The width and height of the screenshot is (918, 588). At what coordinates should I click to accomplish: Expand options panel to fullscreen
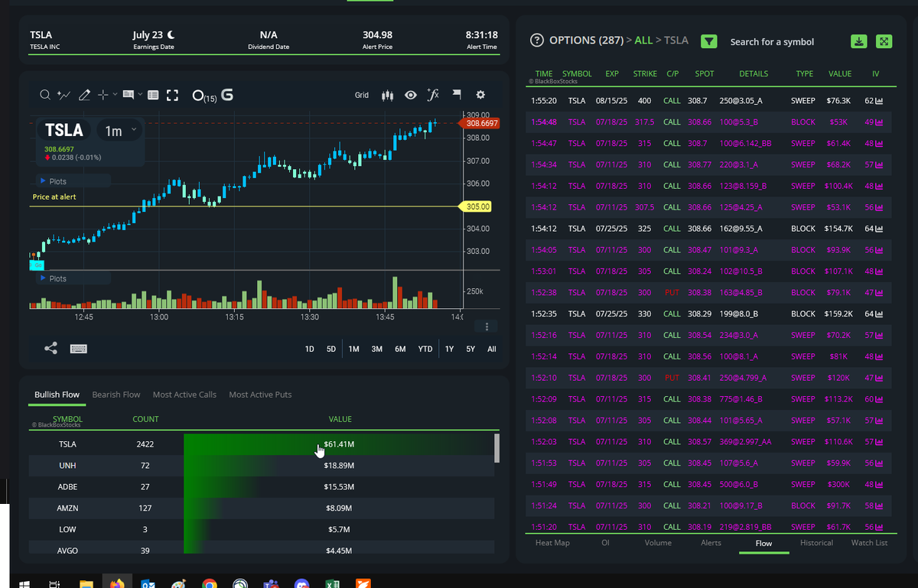pos(884,41)
